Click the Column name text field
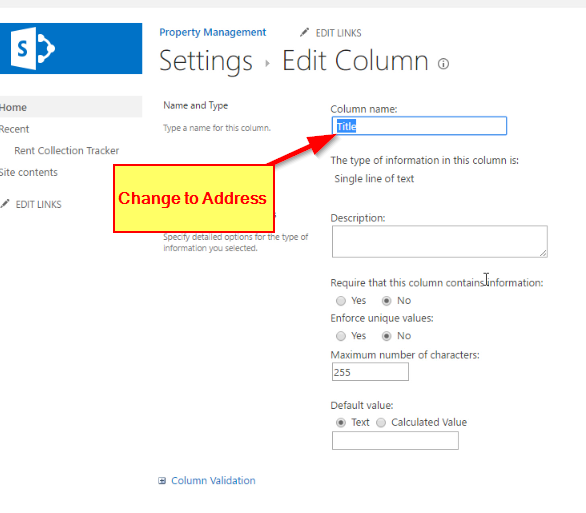The height and width of the screenshot is (513, 586). click(419, 126)
